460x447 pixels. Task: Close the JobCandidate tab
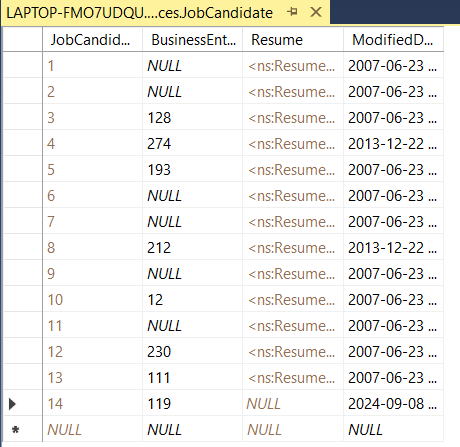tap(316, 12)
